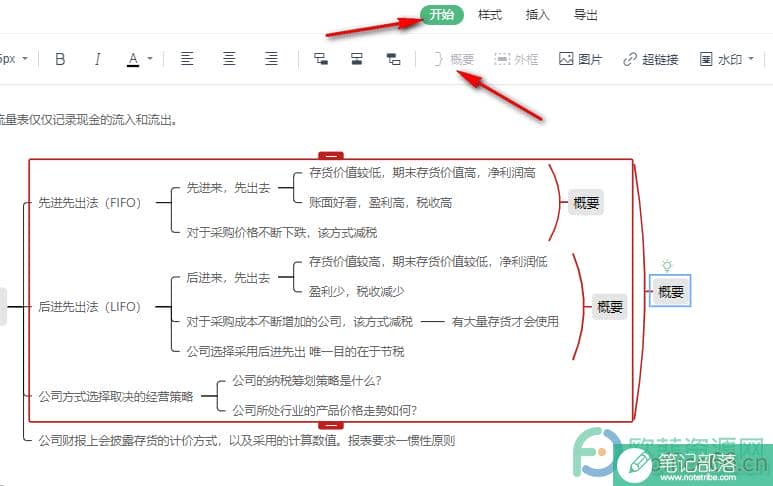Select node 公司的纳税筹划策略是什么?

point(307,381)
